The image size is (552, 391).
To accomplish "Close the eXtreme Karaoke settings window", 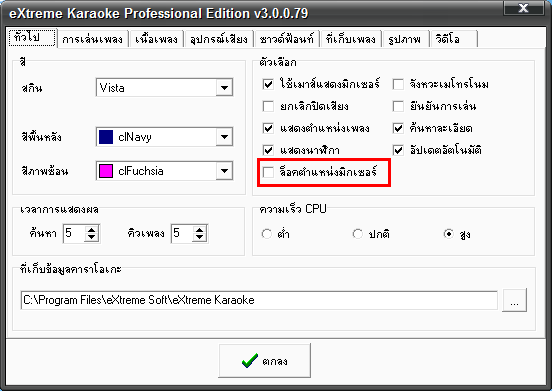I will tap(523, 8).
